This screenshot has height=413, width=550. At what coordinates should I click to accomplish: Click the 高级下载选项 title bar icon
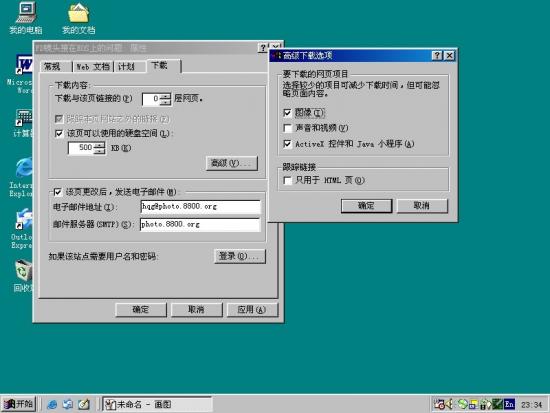pos(276,55)
